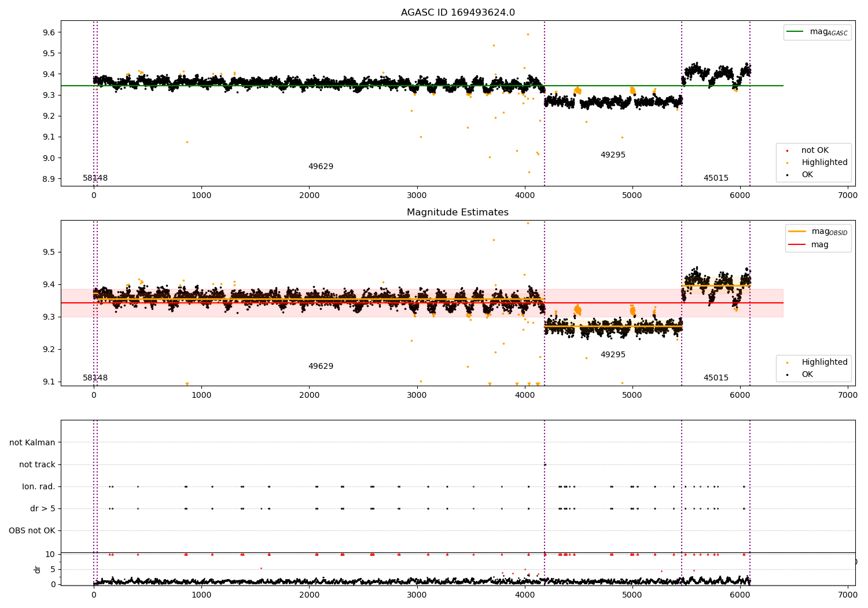Viewport: 868px width, 608px height.
Task: Click the 45015 label in the Magnitude Estimates plot
Action: click(716, 378)
